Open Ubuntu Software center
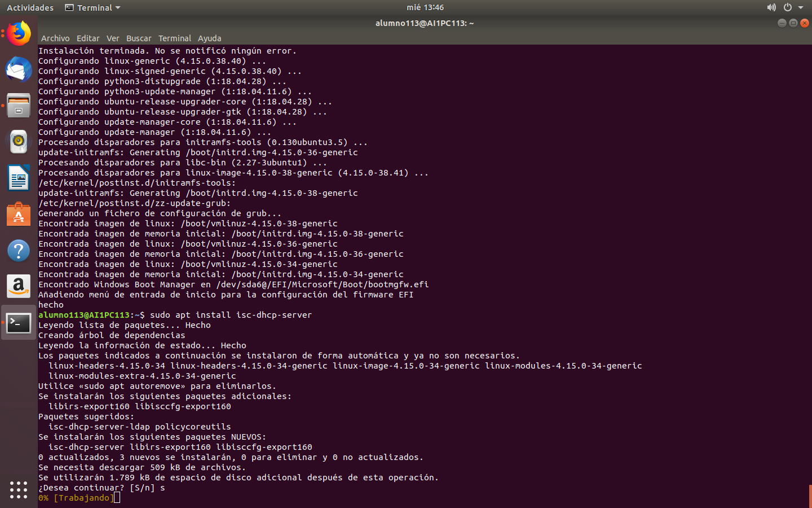 [x=18, y=214]
